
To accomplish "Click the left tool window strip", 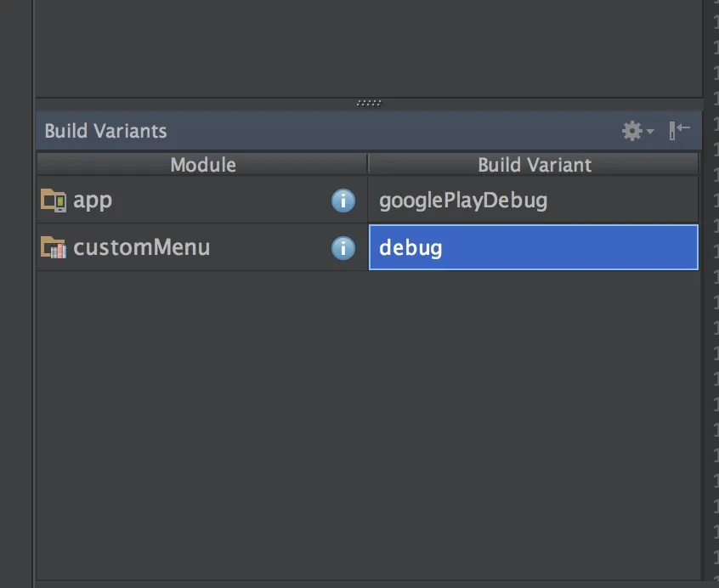I will tap(16, 297).
